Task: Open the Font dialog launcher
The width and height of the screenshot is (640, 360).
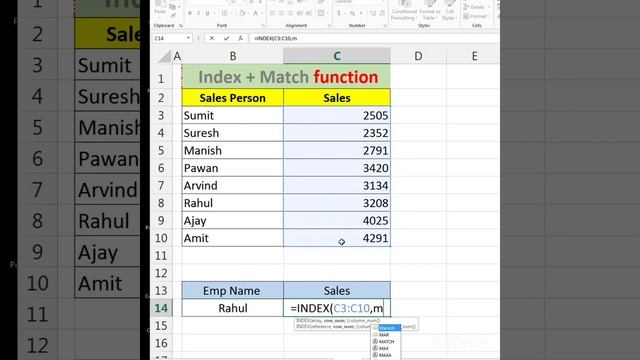Action: 263,26
